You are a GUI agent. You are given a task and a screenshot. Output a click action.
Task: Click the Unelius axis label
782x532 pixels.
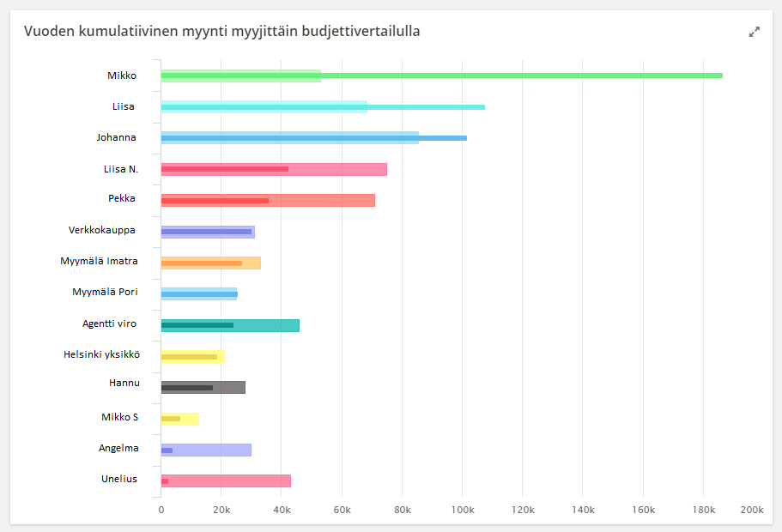click(118, 479)
